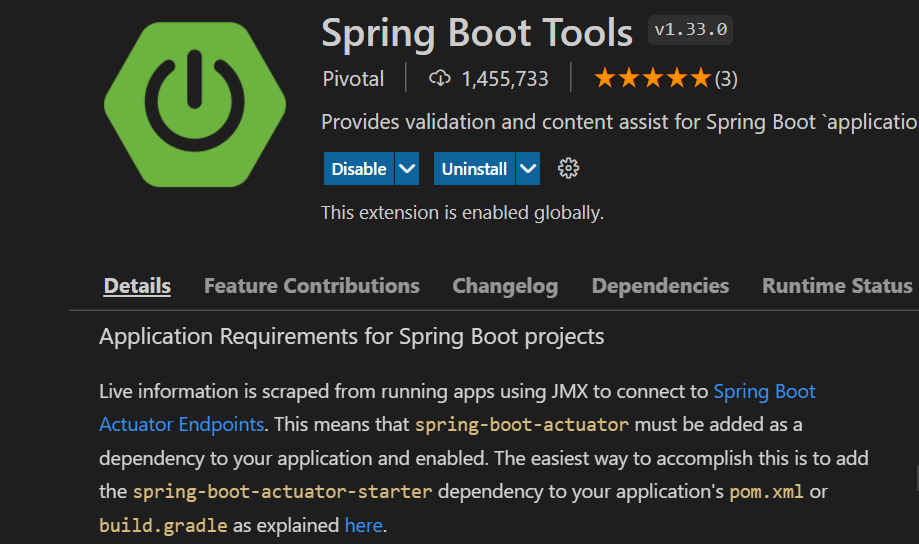Click the spring-boot-actuator-starter code text

(282, 491)
